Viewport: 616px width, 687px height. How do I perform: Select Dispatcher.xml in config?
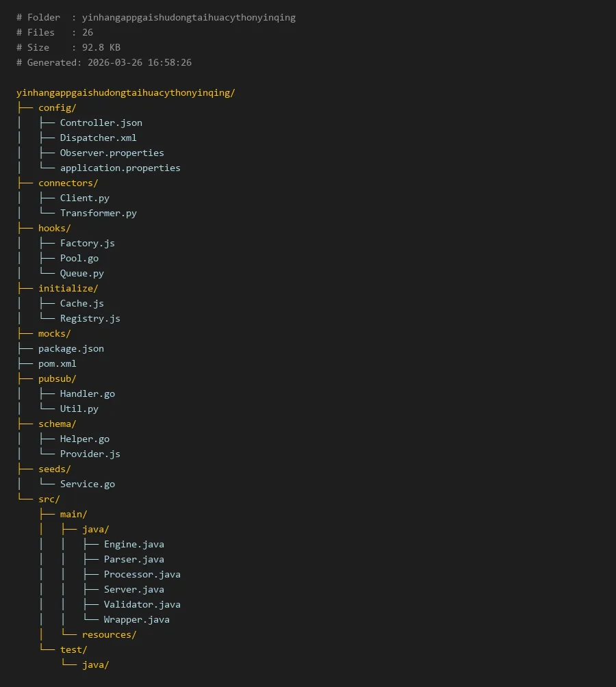(98, 138)
